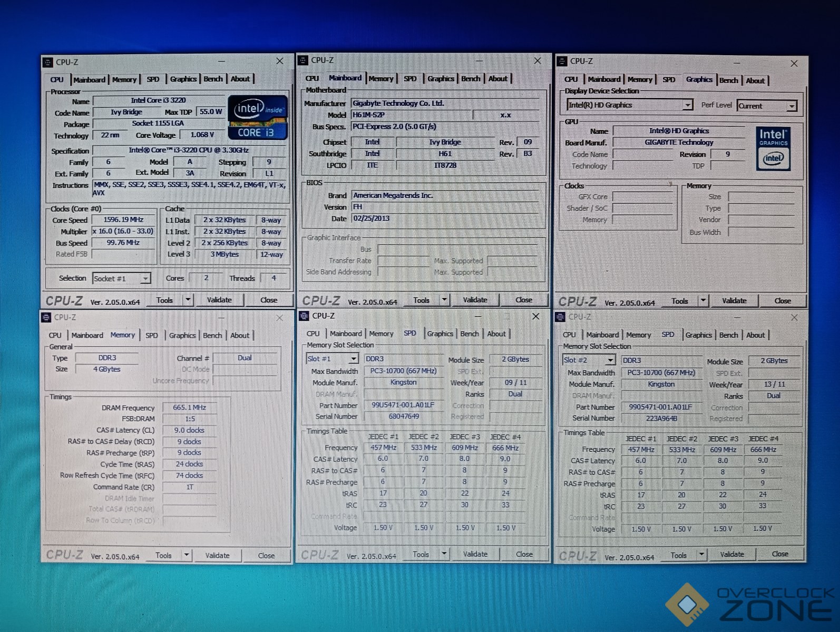Switch to Mainboard tab in the Core i3 3220 window
Image resolution: width=840 pixels, height=632 pixels.
[x=89, y=80]
